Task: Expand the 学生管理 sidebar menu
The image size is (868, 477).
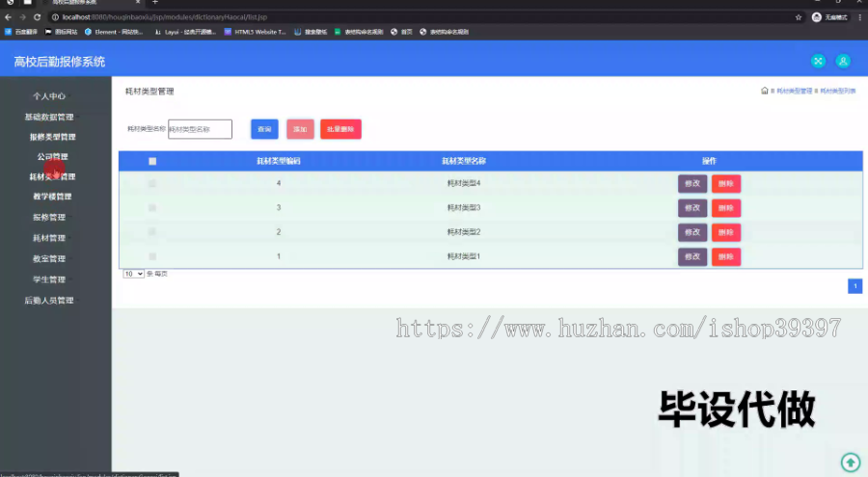Action: pyautogui.click(x=49, y=279)
